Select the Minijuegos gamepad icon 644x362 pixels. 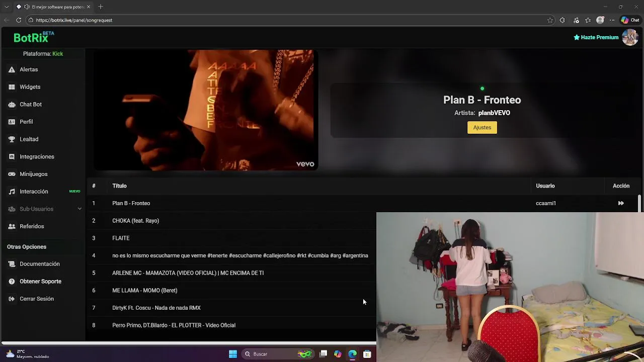12,174
